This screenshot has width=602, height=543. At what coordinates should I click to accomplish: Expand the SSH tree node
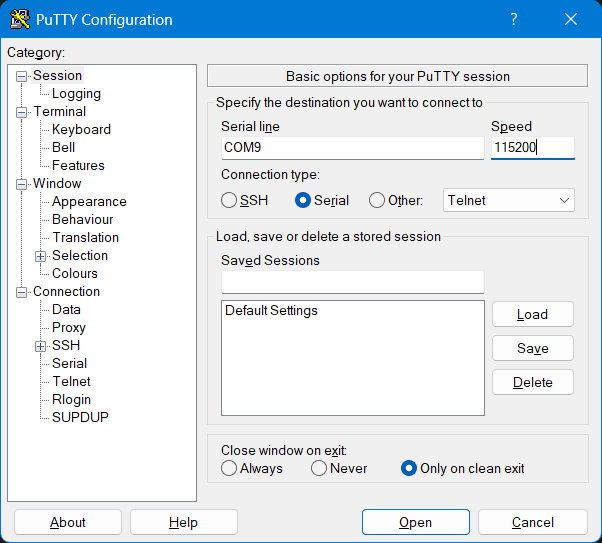click(x=40, y=346)
